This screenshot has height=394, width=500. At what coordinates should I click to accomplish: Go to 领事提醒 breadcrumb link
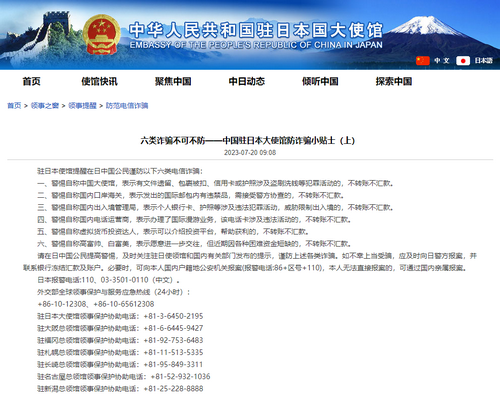(82, 106)
